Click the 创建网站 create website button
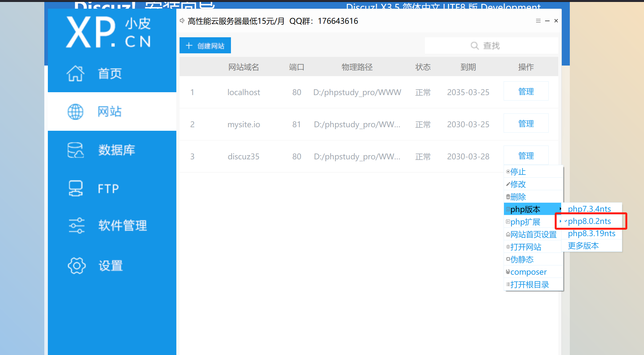The image size is (644, 355). (x=205, y=46)
